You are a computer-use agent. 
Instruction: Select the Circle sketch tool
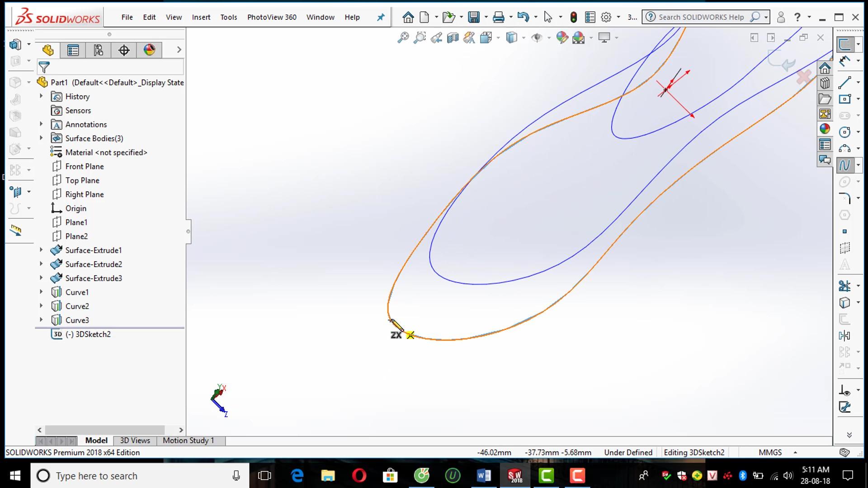tap(844, 132)
